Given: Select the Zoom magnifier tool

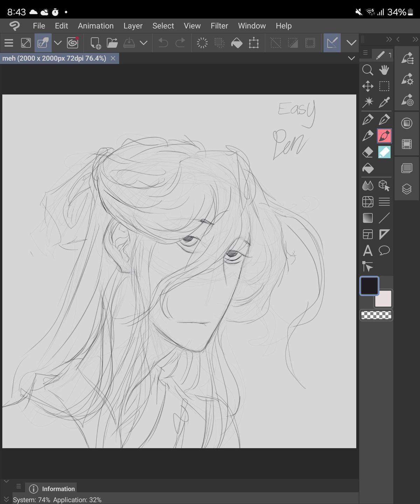Looking at the screenshot, I should click(367, 70).
